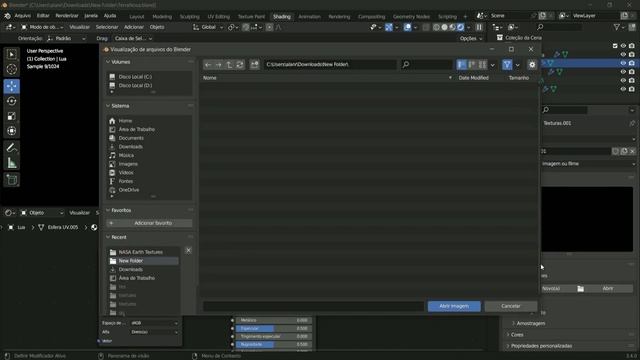Click the file path input field

(x=330, y=64)
